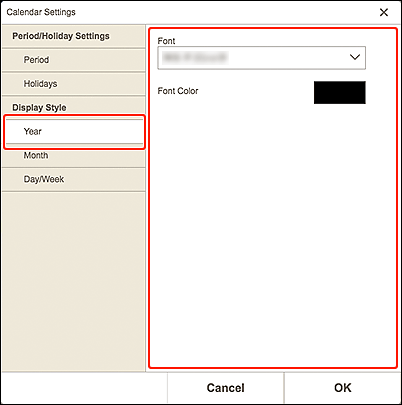Image resolution: width=402 pixels, height=405 pixels.
Task: Click the Font Color label
Action: click(178, 91)
